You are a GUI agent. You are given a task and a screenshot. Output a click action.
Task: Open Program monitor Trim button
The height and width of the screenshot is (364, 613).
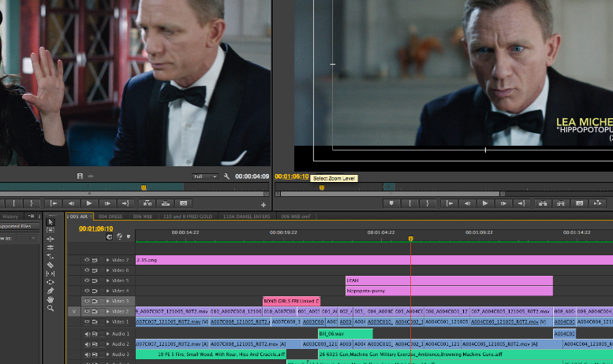click(598, 203)
